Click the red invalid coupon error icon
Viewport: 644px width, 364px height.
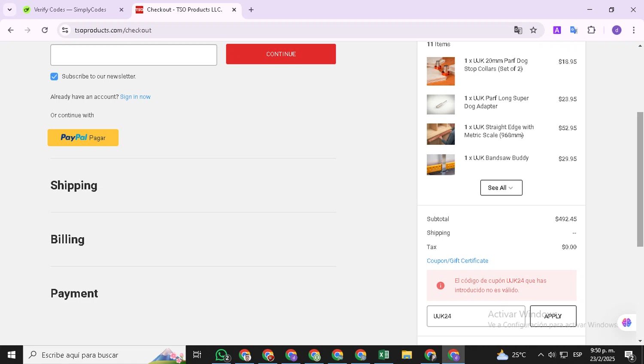[440, 285]
